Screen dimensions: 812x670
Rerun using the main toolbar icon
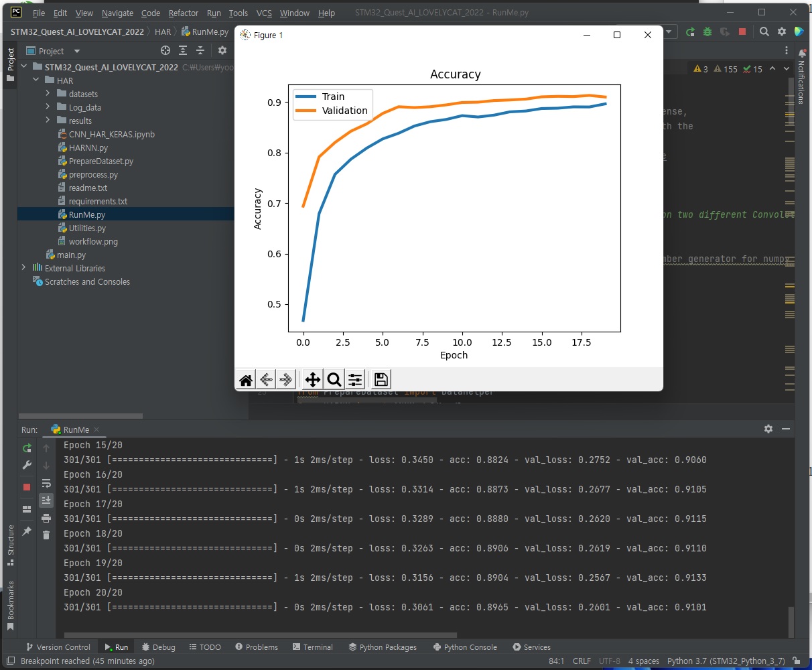[690, 31]
